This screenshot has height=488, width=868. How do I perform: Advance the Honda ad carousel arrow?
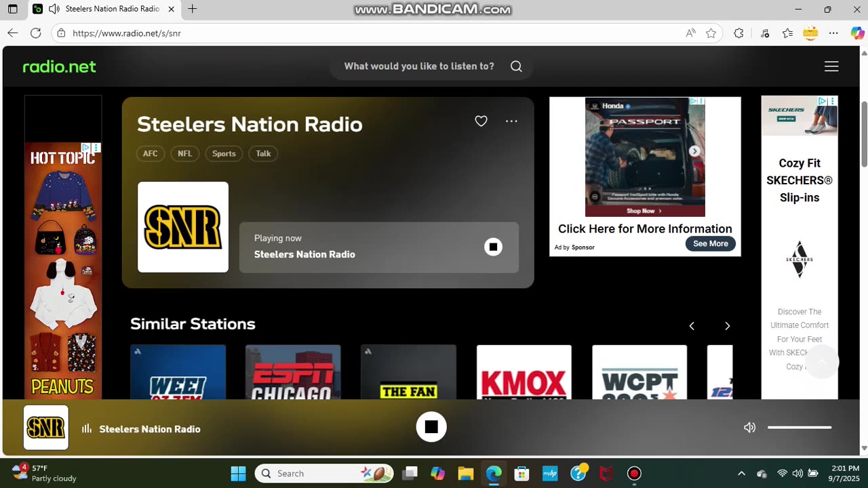[694, 151]
